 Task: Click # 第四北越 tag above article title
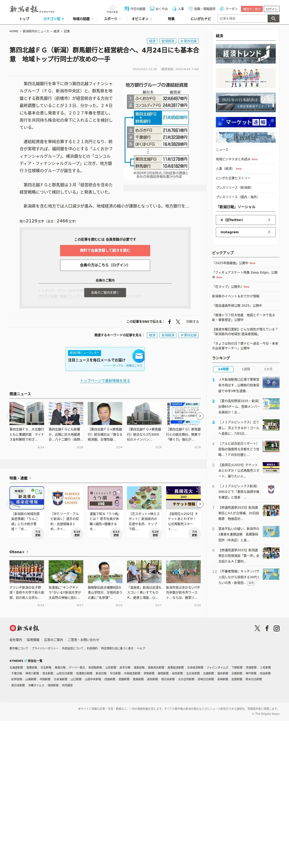(x=188, y=41)
